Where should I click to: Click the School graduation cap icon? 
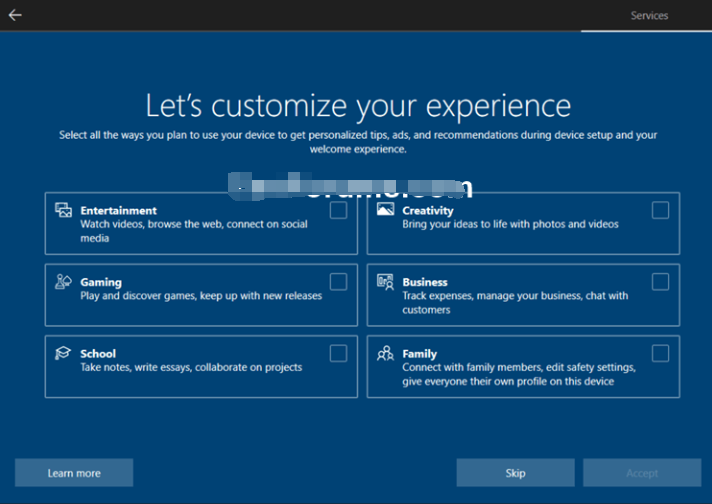coord(63,354)
